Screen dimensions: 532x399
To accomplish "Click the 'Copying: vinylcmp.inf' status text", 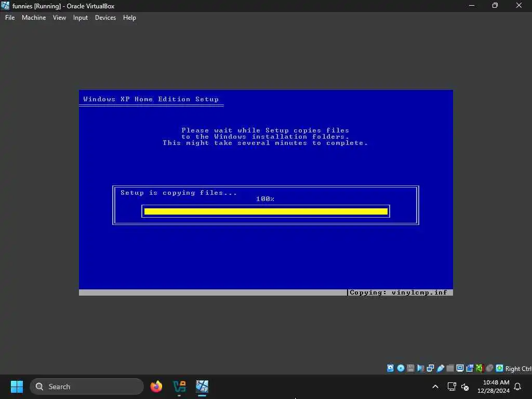I will click(x=398, y=292).
